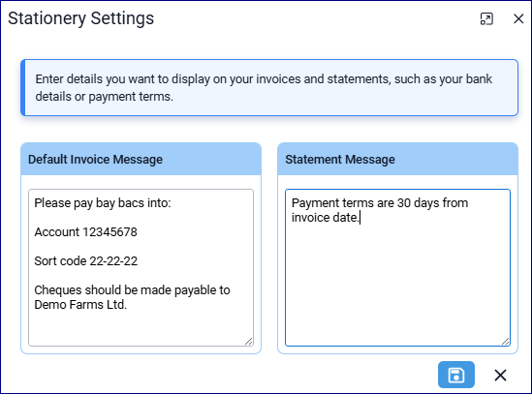532x394 pixels.
Task: Cancel changes with the X beside save
Action: tap(500, 375)
